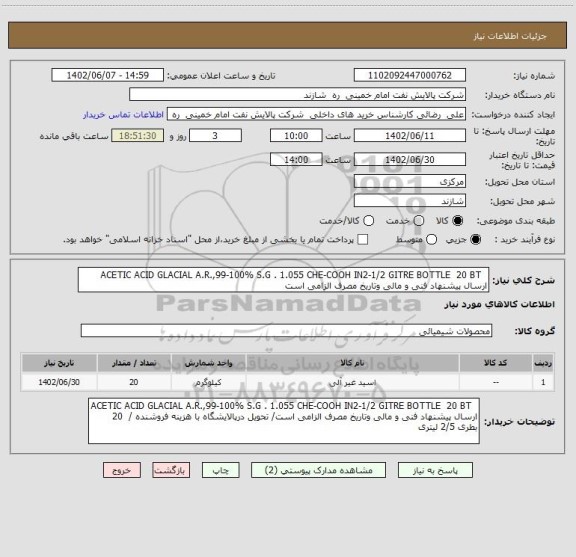Select the کالا radio button

point(458,221)
